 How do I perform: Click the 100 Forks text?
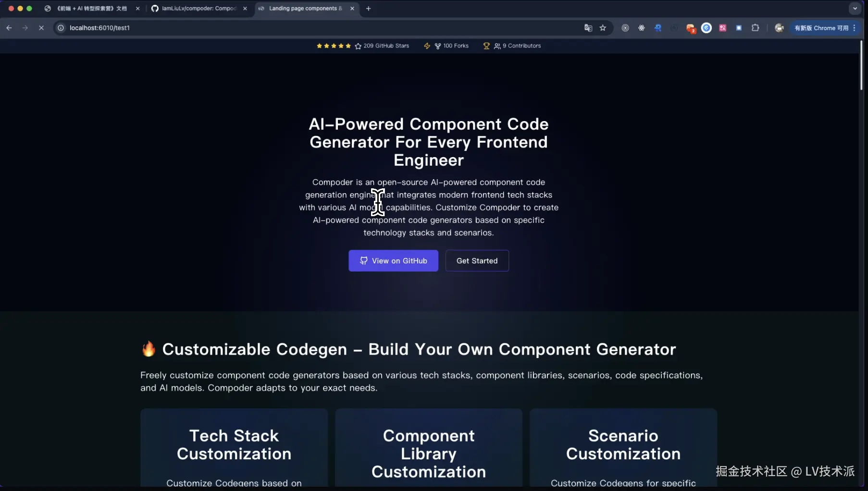point(456,46)
